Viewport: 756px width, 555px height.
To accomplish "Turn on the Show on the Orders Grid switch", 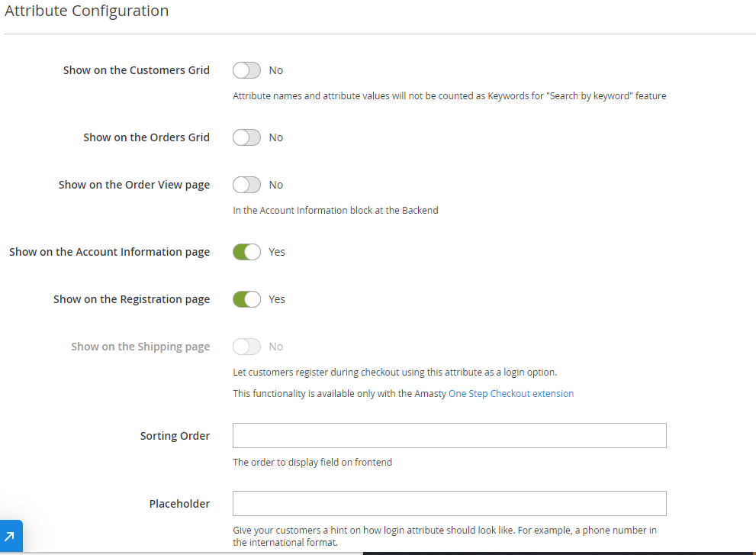I will click(246, 137).
